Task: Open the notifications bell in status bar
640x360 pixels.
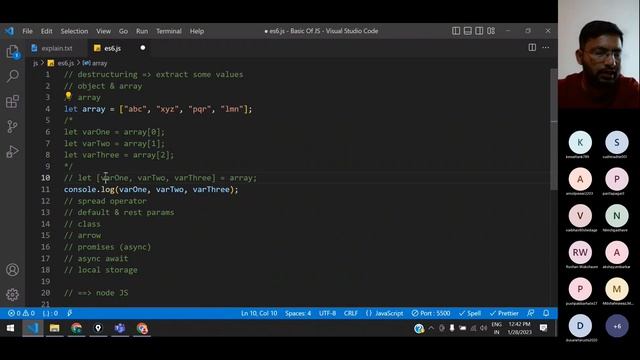Action: [x=546, y=313]
